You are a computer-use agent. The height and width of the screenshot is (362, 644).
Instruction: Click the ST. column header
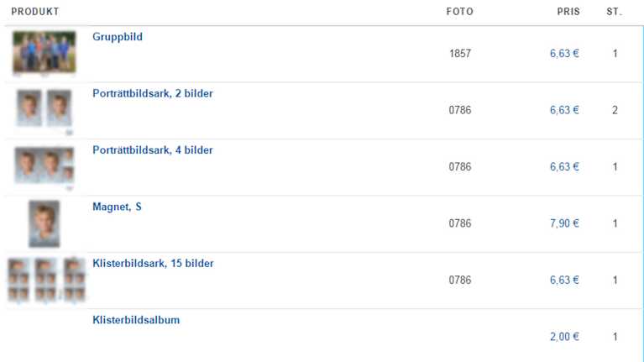[614, 12]
